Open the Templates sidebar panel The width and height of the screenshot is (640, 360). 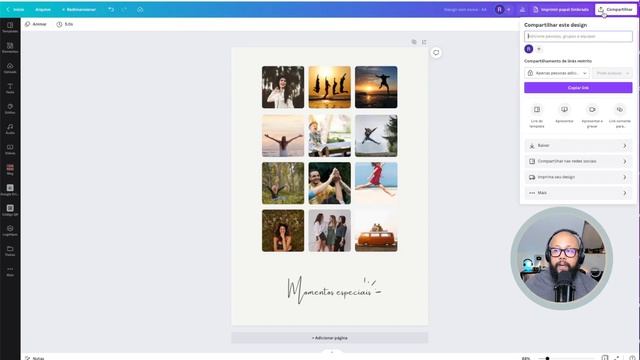10,27
